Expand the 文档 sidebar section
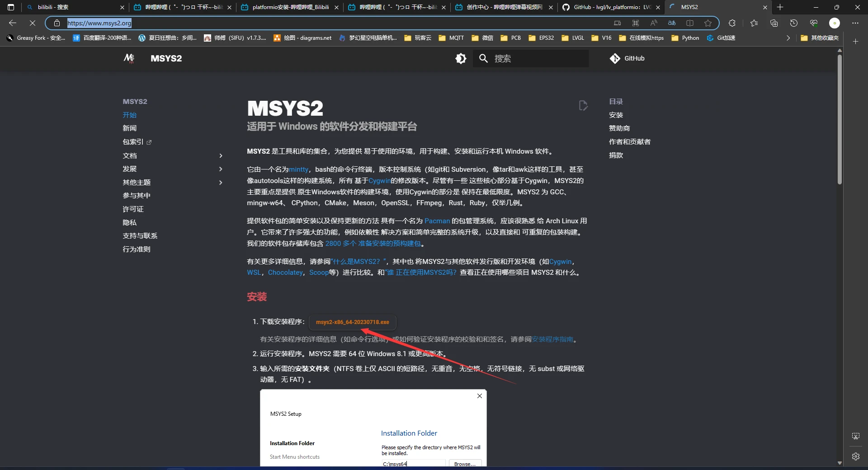 click(221, 155)
